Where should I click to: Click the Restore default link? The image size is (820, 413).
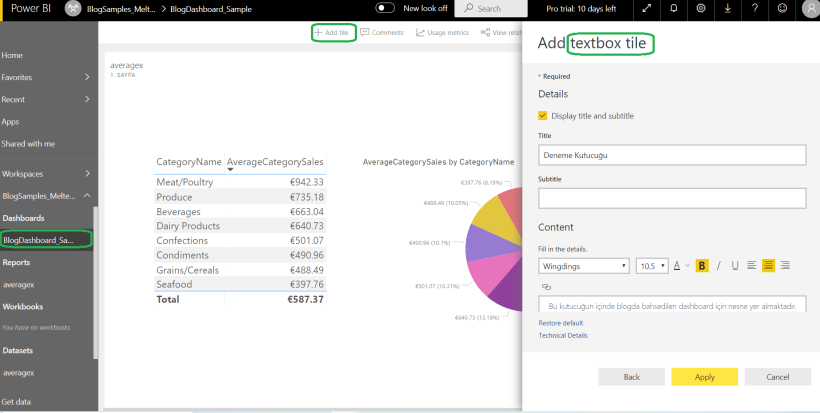[562, 323]
